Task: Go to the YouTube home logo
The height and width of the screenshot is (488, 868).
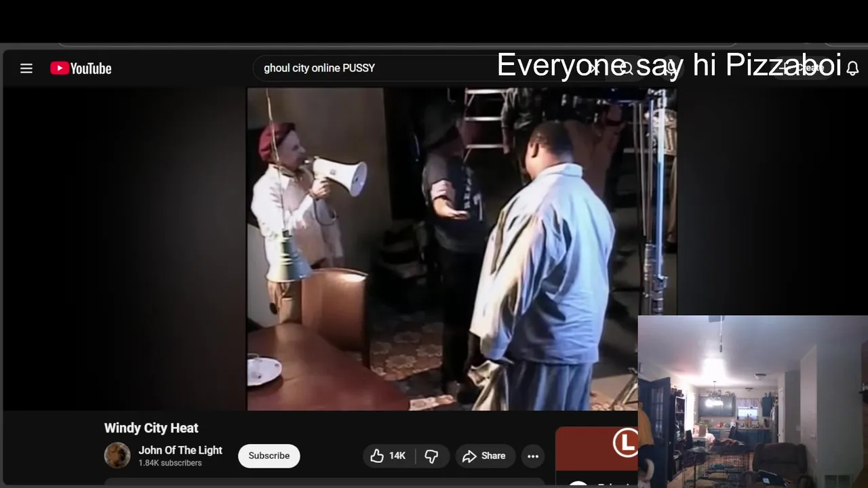Action: point(81,68)
